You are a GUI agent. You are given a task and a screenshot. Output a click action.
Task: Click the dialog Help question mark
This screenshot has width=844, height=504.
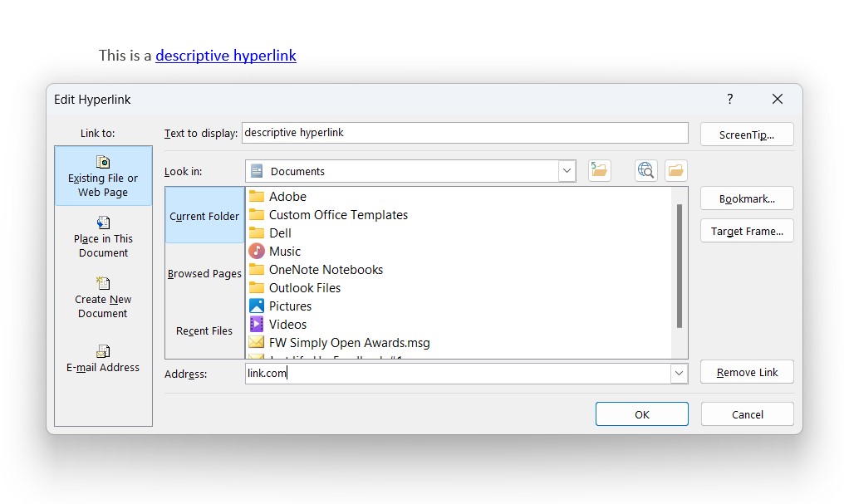point(730,99)
